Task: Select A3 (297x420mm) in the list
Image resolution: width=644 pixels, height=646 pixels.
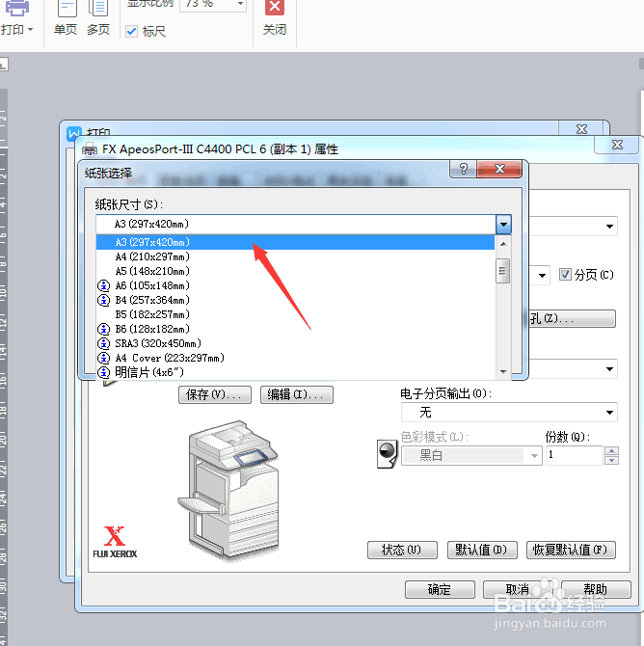Action: pos(295,242)
